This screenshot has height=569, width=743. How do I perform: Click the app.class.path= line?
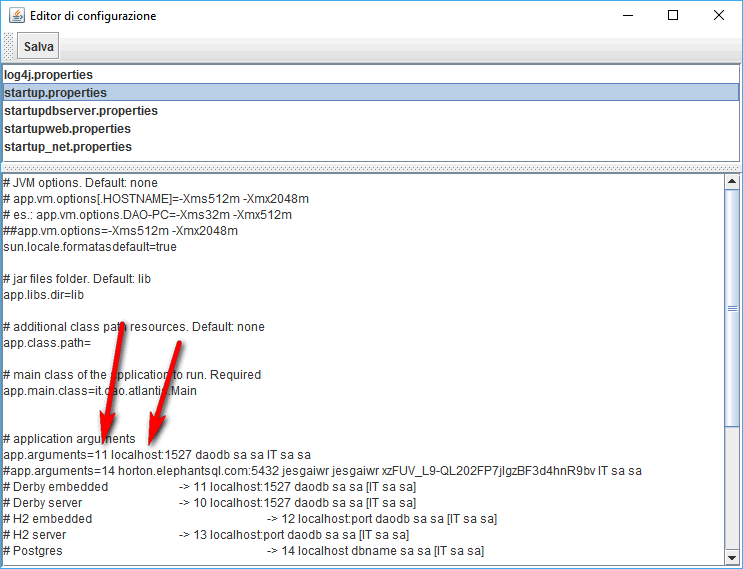pyautogui.click(x=47, y=343)
